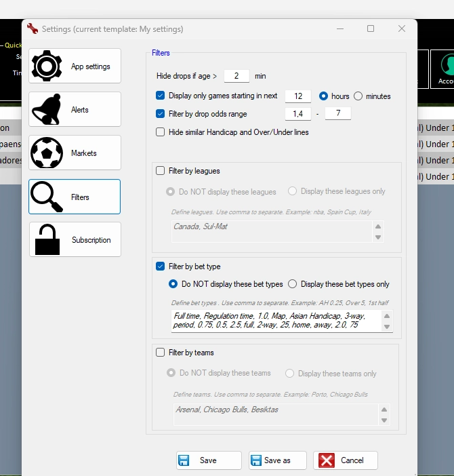Click the Save button
This screenshot has width=454, height=476.
click(x=209, y=460)
